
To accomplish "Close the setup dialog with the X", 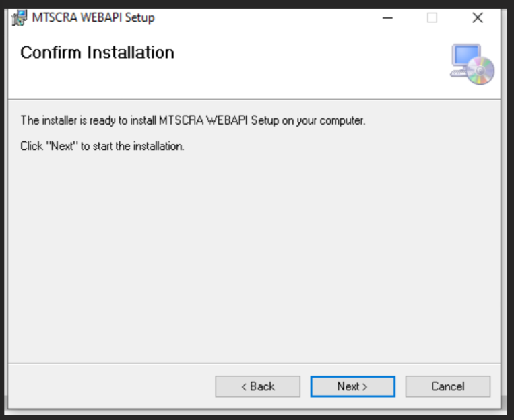I will tap(478, 18).
